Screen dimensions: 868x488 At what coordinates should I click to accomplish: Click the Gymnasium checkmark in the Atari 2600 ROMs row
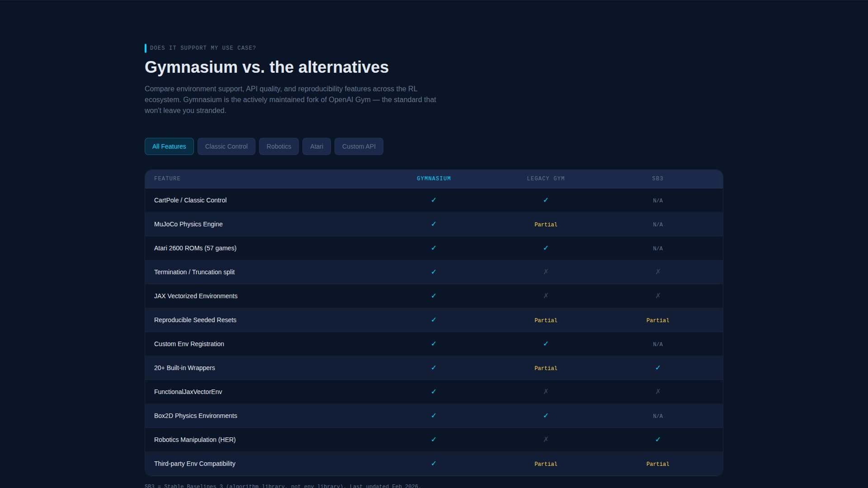coord(434,248)
